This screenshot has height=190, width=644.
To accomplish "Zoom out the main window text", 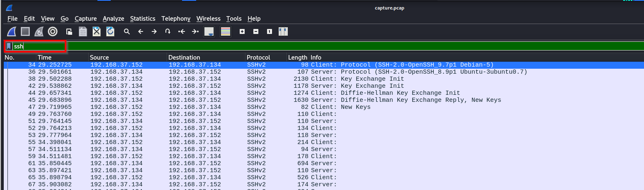I will pos(256,31).
